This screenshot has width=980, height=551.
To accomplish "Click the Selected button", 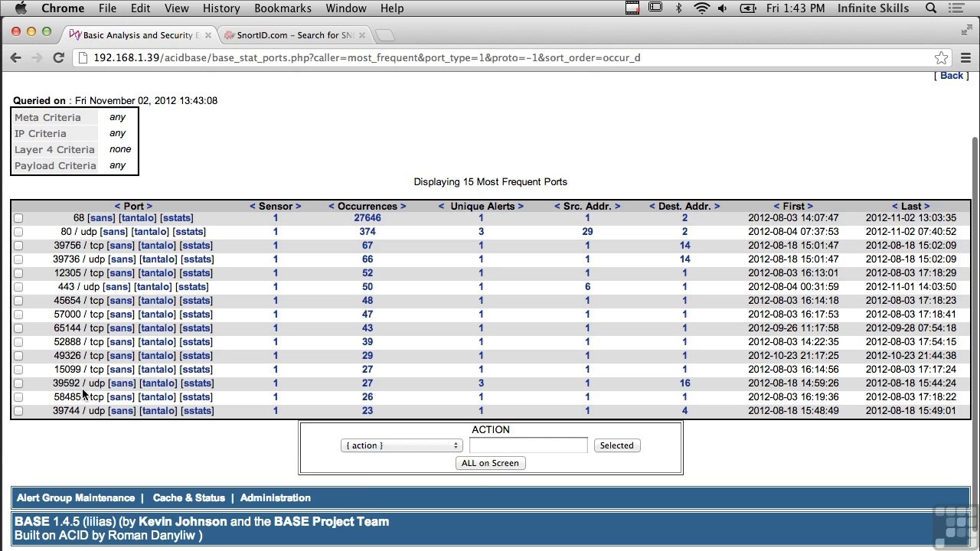I will pos(617,445).
